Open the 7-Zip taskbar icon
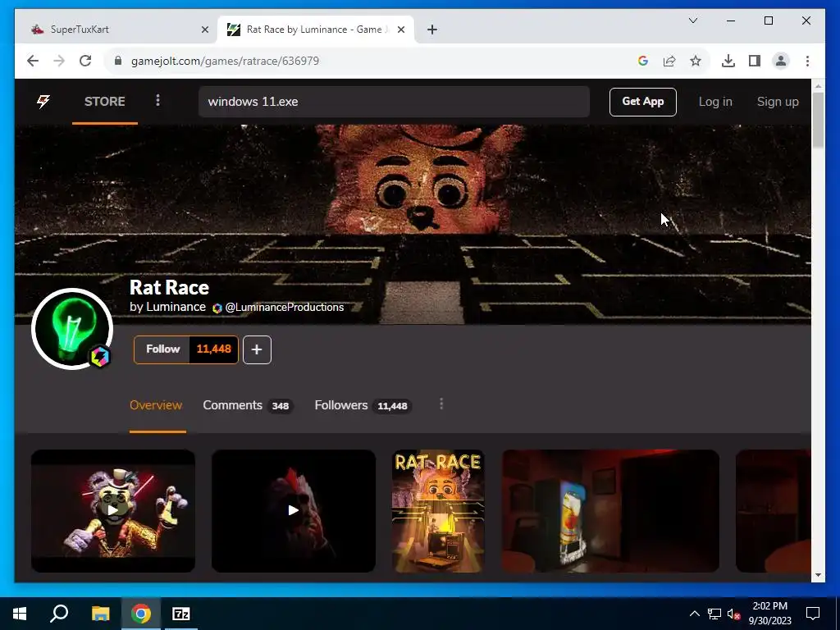Viewport: 840px width, 630px height. pyautogui.click(x=181, y=614)
